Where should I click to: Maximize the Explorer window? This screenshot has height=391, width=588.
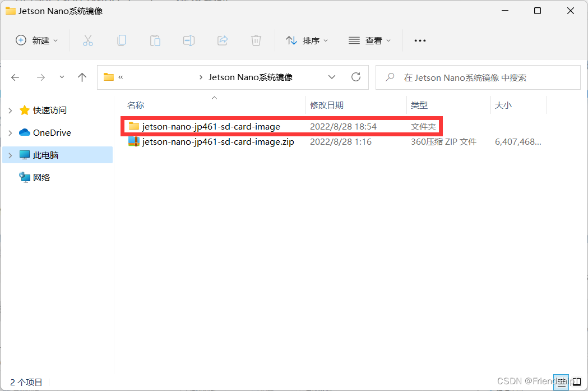tap(538, 11)
